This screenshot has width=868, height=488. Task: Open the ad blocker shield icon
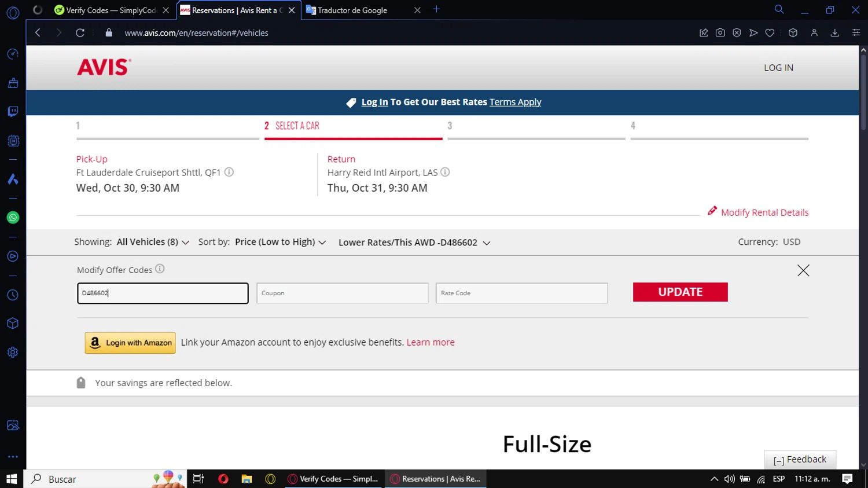tap(737, 33)
